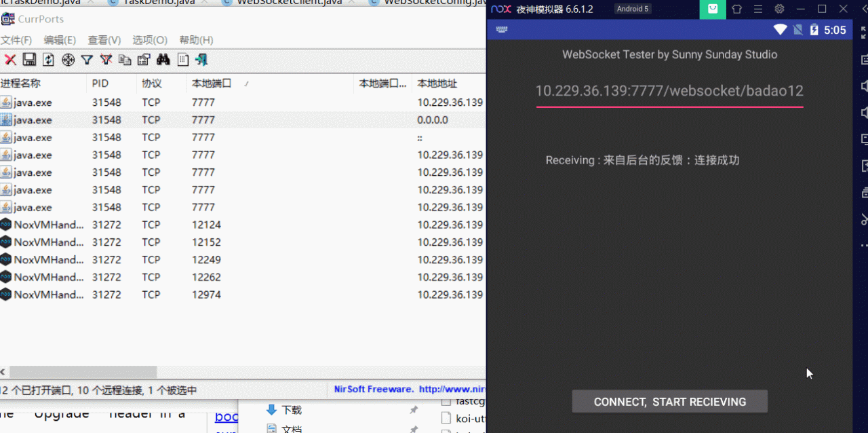
Task: Click the 'WebSocket Tester by Sunny Sunday Studio' title
Action: (670, 54)
